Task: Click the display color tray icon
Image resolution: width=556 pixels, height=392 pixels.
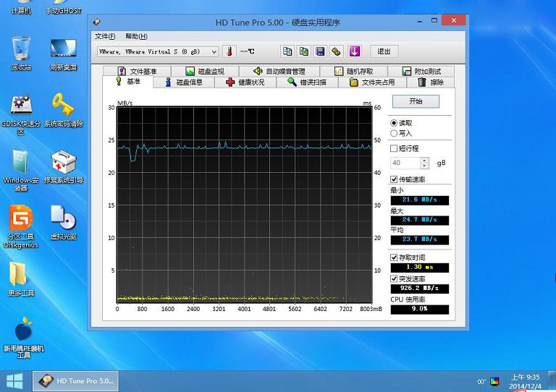Action: tap(494, 381)
